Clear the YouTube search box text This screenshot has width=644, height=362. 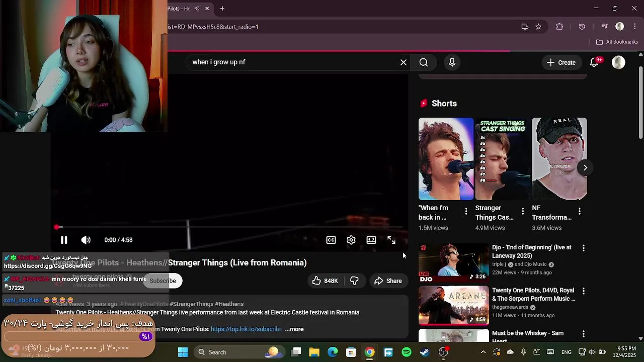point(404,62)
